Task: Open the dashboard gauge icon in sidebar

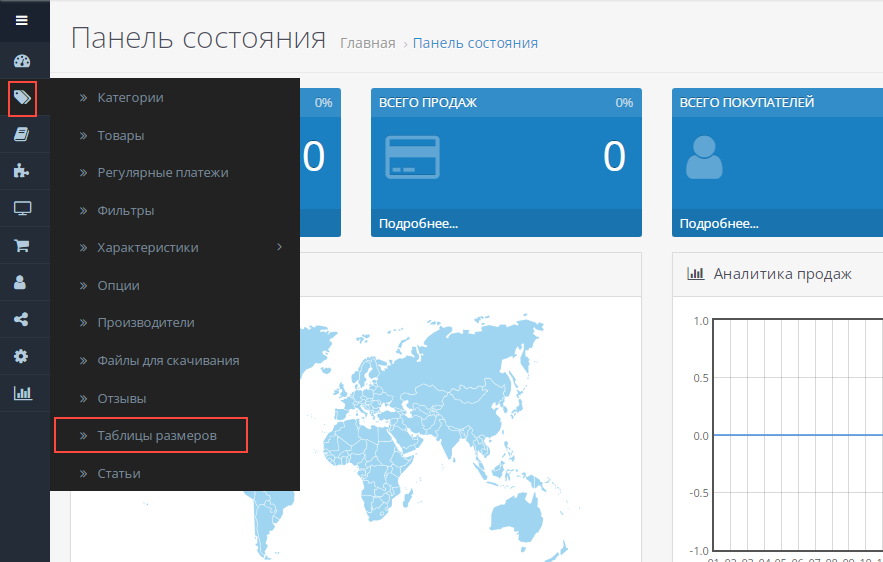Action: 21,61
